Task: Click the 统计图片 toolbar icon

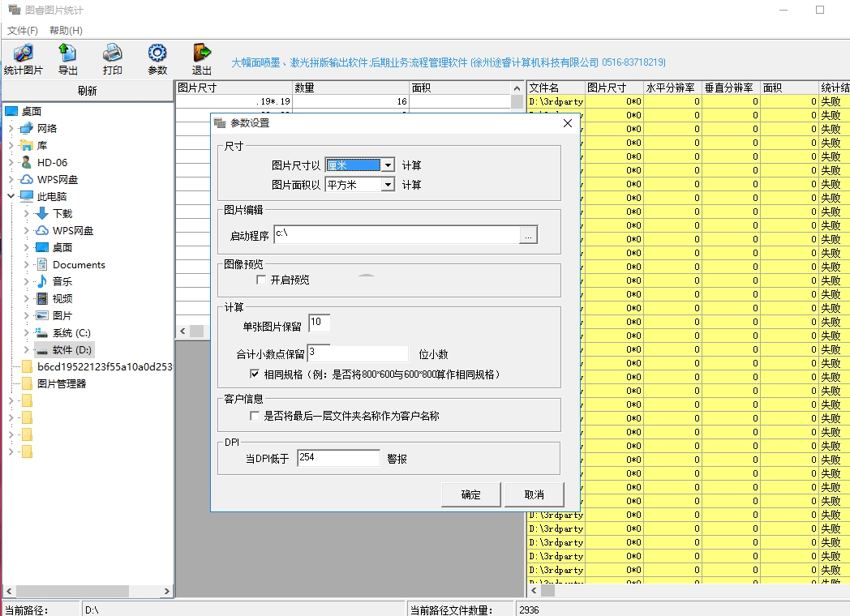Action: tap(23, 53)
